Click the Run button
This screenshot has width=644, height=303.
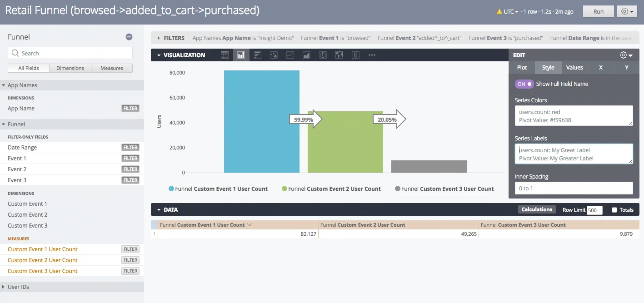point(598,11)
